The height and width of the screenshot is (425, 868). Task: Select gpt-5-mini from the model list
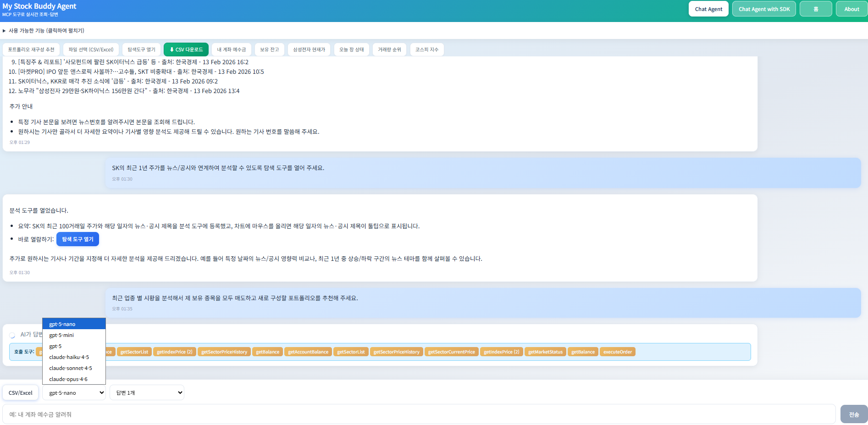tap(61, 335)
